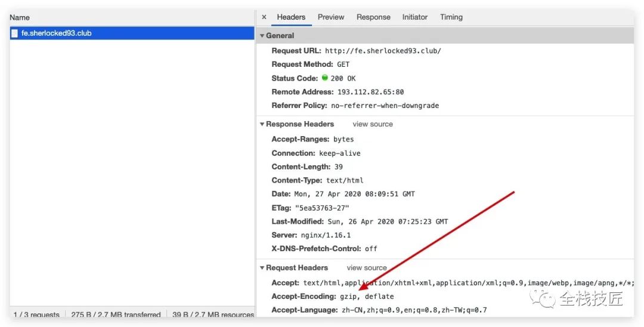This screenshot has width=644, height=327.
Task: Open the Headers tab
Action: click(291, 17)
